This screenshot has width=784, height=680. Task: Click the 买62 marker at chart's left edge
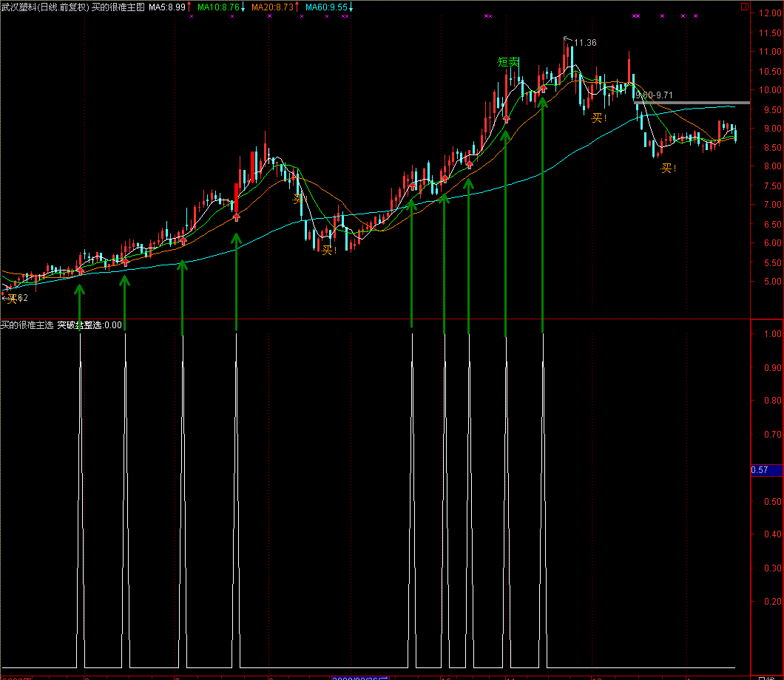[x=16, y=298]
